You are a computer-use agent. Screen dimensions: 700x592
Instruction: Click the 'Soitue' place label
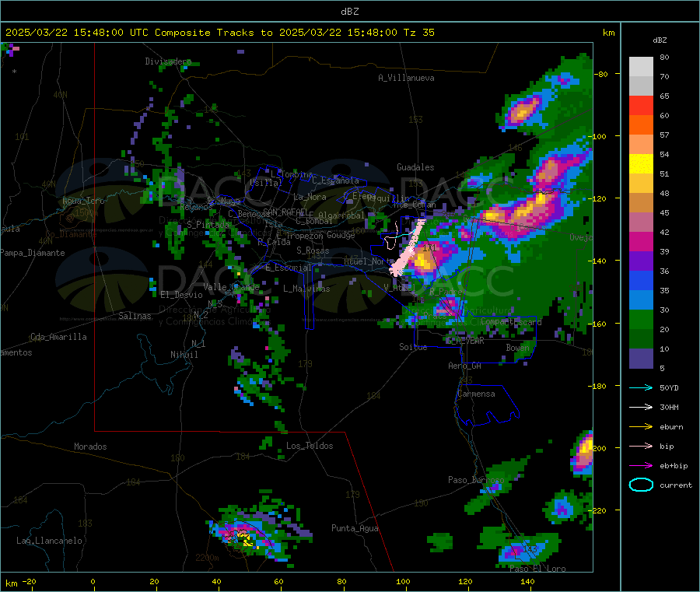tap(413, 347)
